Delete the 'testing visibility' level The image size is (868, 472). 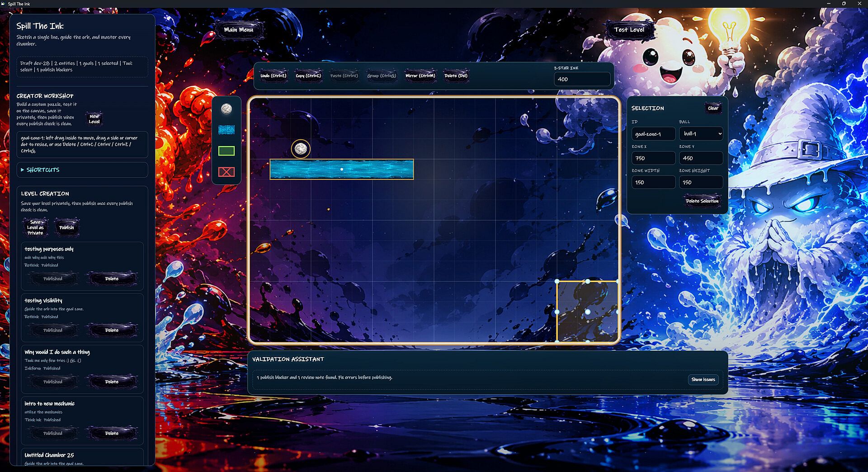pyautogui.click(x=112, y=330)
